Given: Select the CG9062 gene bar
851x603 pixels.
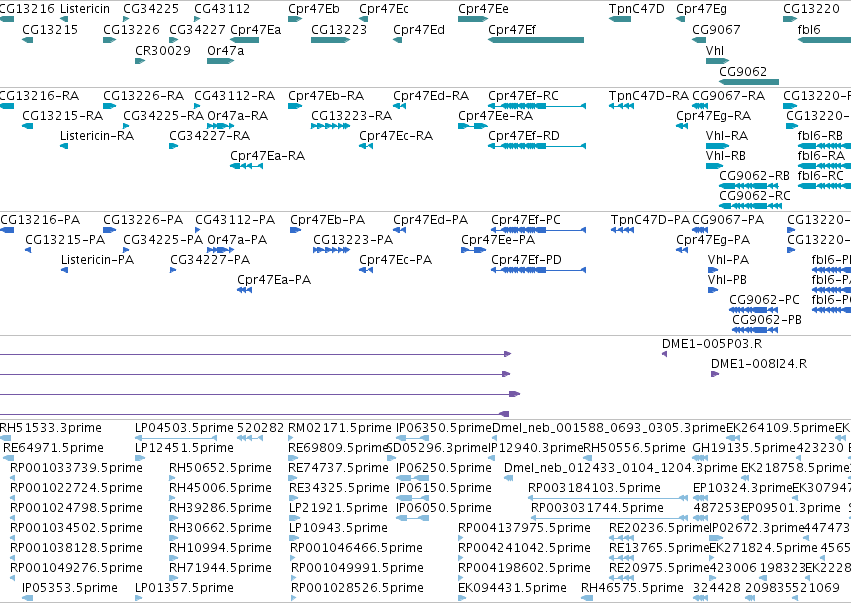Looking at the screenshot, I should coord(749,82).
